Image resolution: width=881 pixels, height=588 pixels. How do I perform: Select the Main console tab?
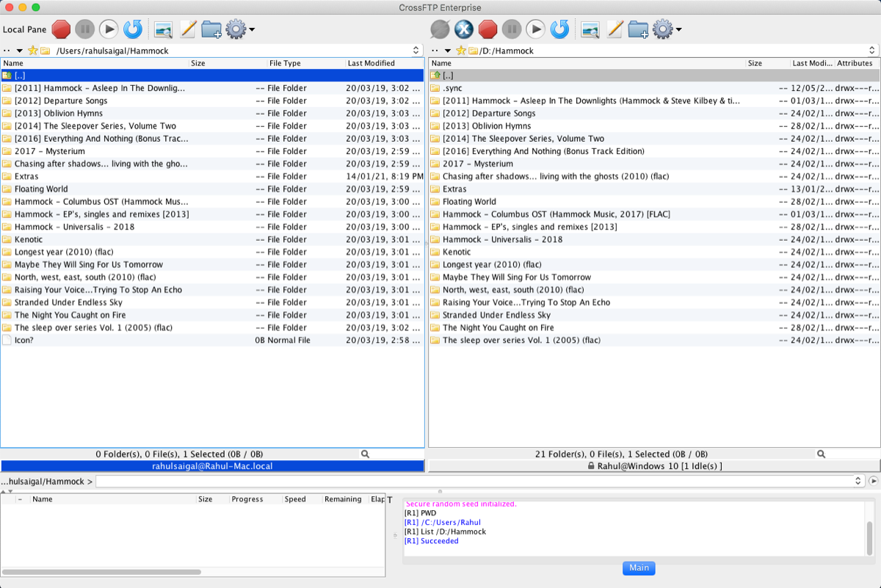point(638,567)
